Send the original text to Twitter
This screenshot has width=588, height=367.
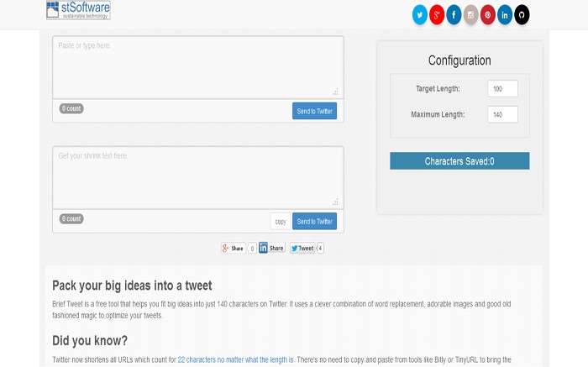(314, 111)
